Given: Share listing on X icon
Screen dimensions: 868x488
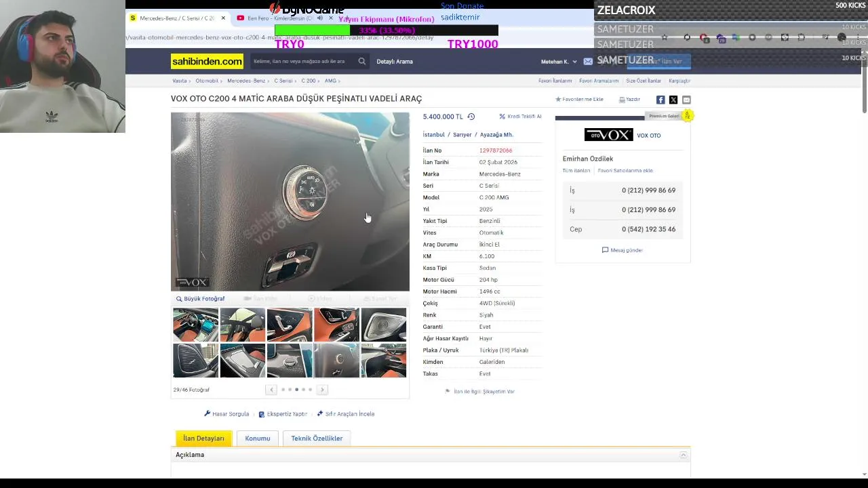Looking at the screenshot, I should pyautogui.click(x=673, y=100).
